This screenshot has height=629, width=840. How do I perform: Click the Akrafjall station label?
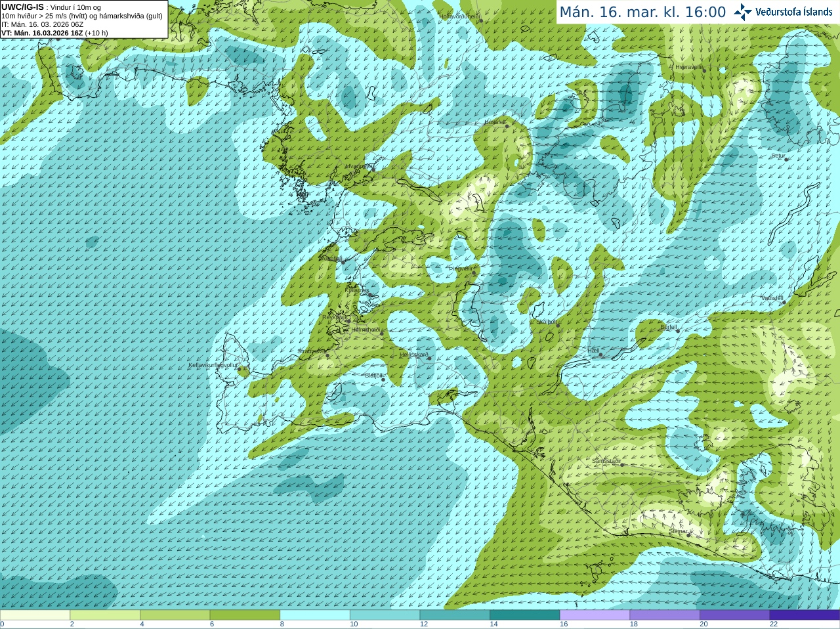[x=331, y=259]
